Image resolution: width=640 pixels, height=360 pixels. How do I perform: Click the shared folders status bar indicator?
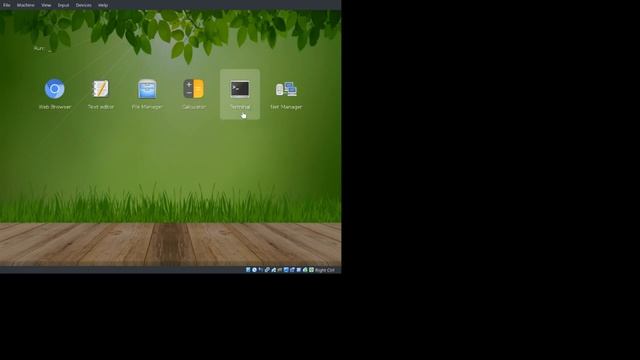[280, 270]
